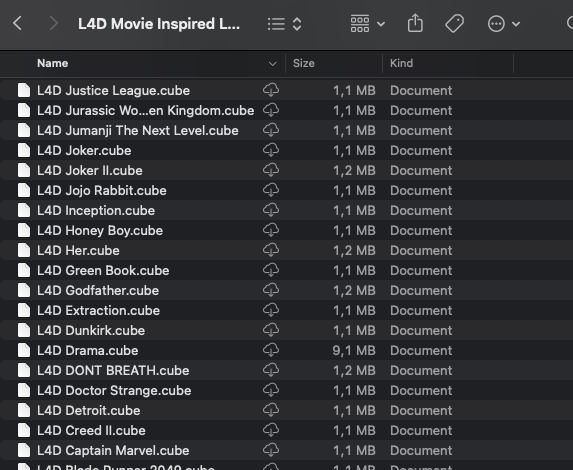This screenshot has height=470, width=573.
Task: Select L4D Captain Marvel.cube
Action: click(x=113, y=451)
